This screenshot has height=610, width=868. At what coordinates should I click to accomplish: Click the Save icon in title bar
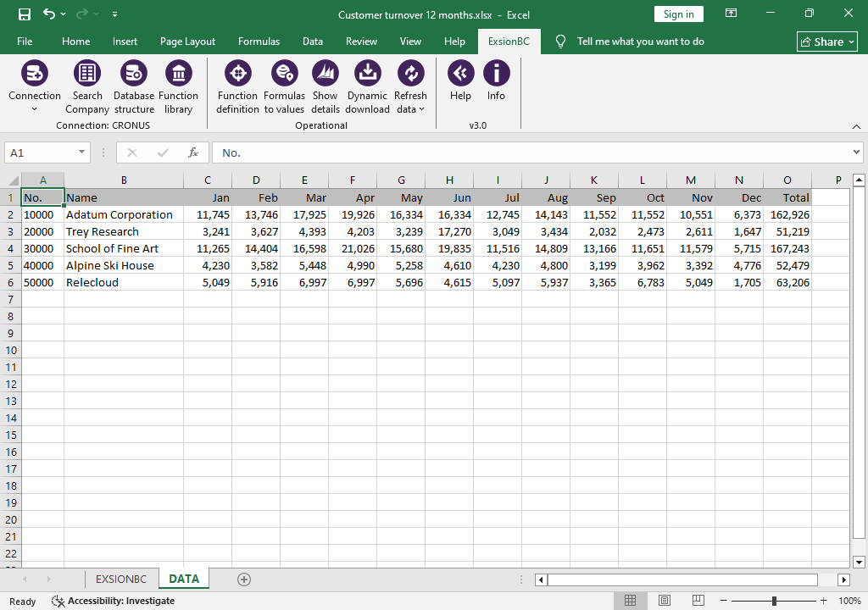(x=25, y=14)
